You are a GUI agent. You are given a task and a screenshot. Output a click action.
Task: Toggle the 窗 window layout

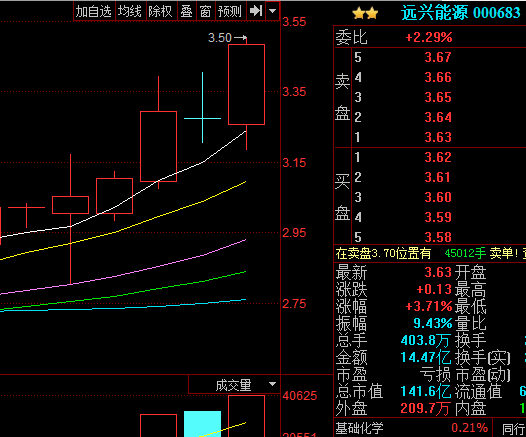coord(205,11)
